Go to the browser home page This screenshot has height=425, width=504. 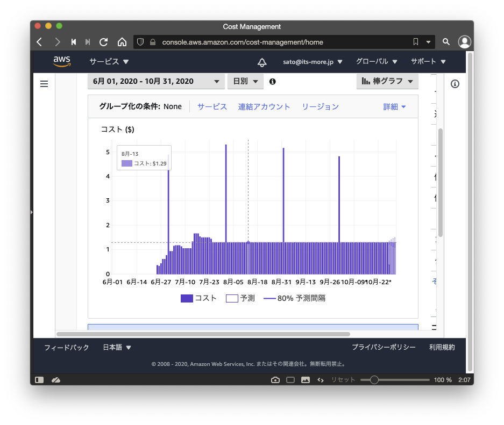[x=122, y=42]
